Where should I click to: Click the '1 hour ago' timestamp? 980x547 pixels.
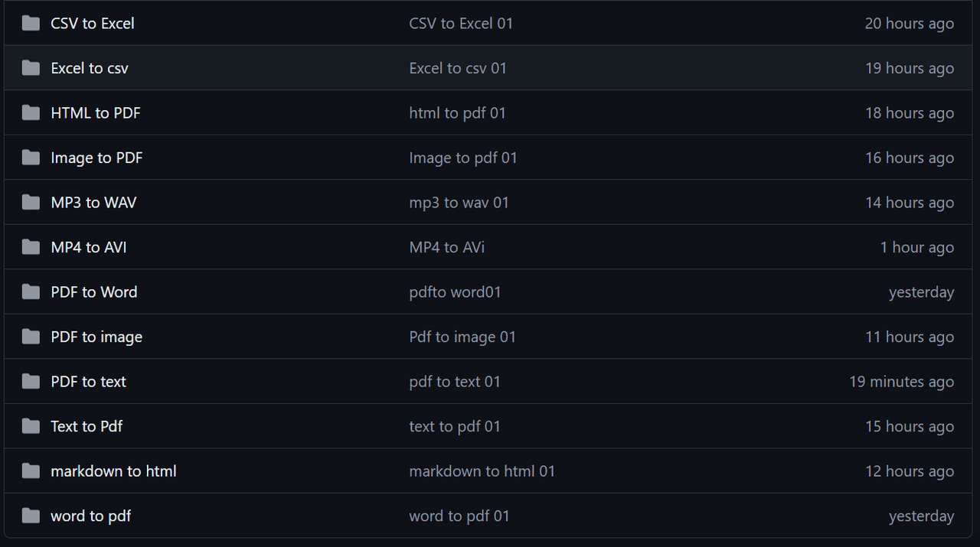tap(916, 247)
